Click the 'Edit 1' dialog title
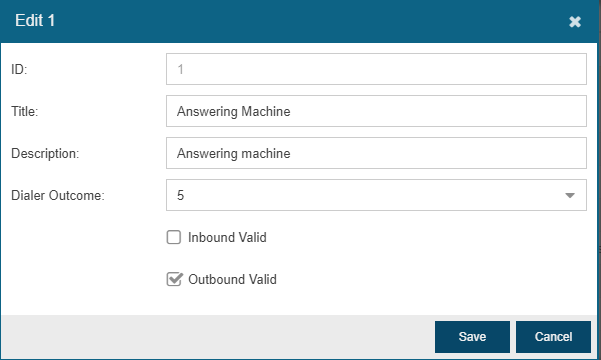 coord(35,20)
